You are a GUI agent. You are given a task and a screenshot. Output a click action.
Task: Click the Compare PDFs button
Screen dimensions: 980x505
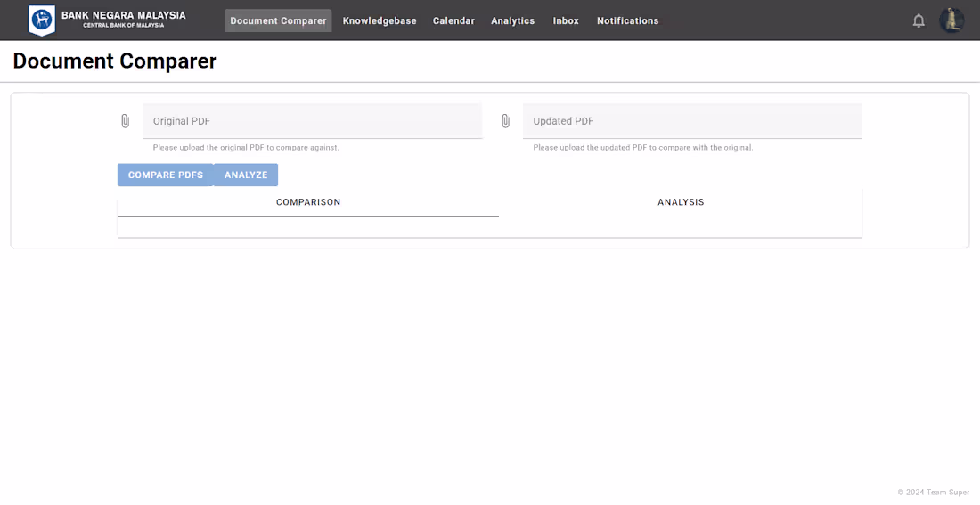(166, 175)
